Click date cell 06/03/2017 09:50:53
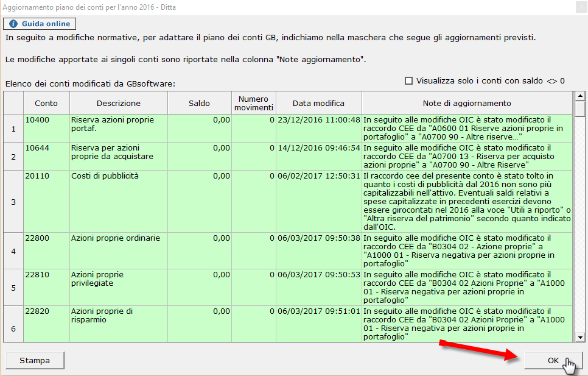Image resolution: width=588 pixels, height=376 pixels. 319,288
